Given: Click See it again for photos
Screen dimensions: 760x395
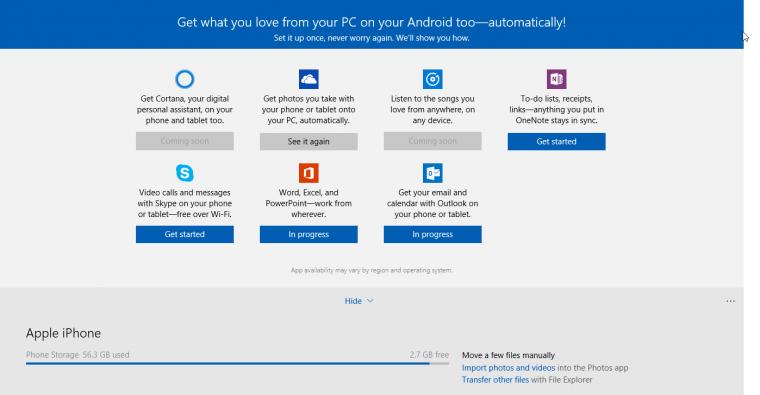Looking at the screenshot, I should coord(309,142).
